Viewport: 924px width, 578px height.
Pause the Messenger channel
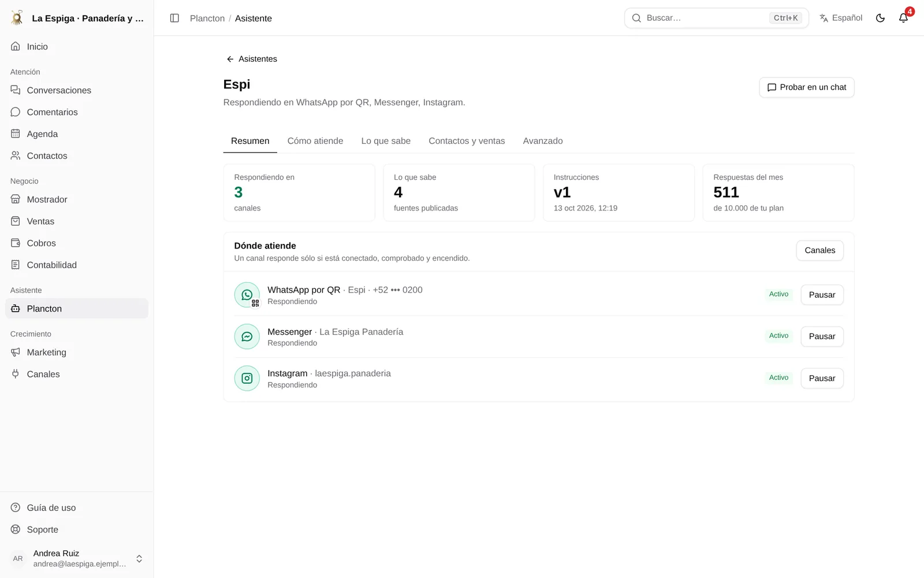coord(822,336)
